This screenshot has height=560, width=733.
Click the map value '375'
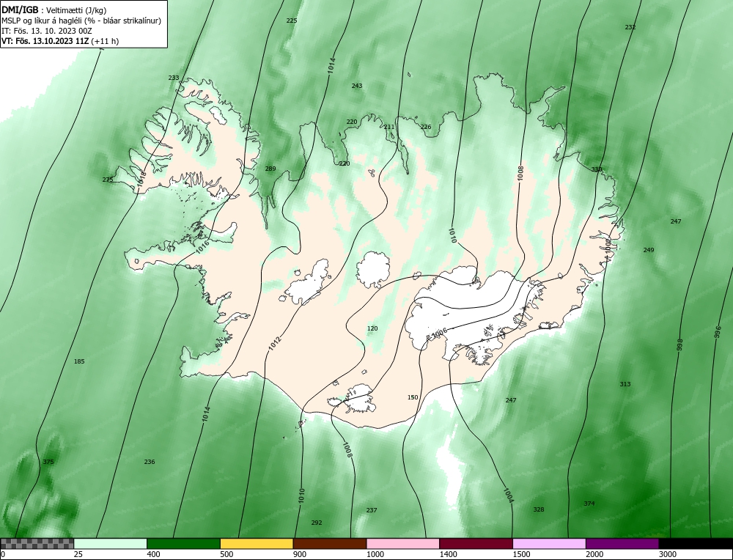[48, 462]
